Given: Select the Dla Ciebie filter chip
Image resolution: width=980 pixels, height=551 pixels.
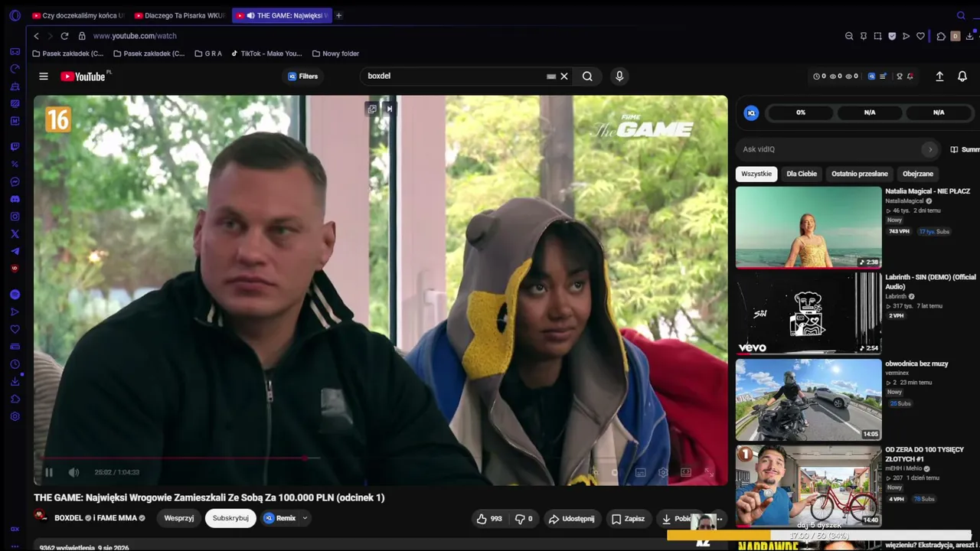Looking at the screenshot, I should coord(802,174).
